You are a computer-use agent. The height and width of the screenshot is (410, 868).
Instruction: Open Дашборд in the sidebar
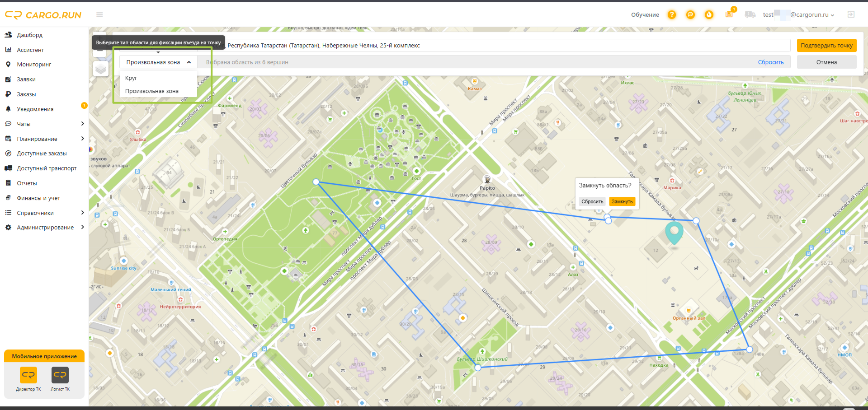point(30,35)
